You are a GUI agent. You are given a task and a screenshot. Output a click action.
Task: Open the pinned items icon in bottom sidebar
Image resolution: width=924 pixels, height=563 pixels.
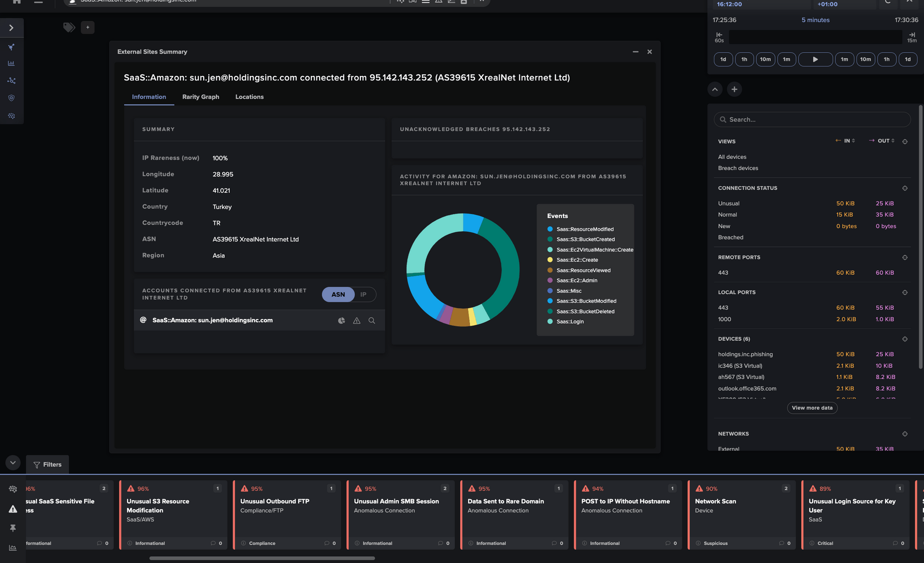[x=13, y=528]
